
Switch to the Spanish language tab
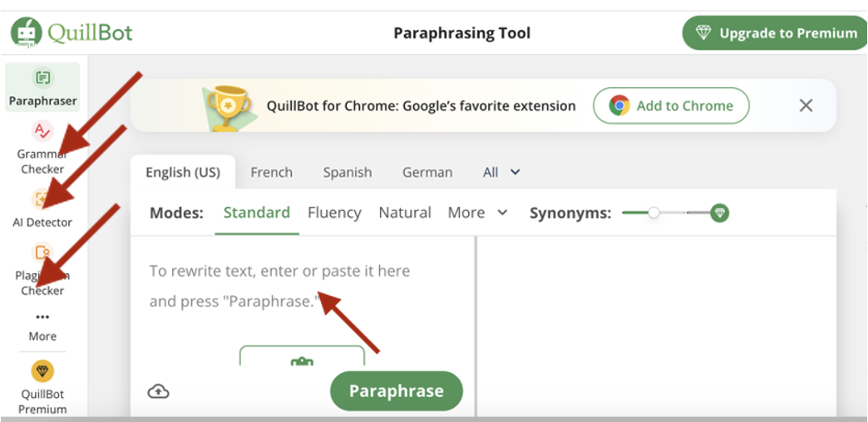pyautogui.click(x=348, y=173)
